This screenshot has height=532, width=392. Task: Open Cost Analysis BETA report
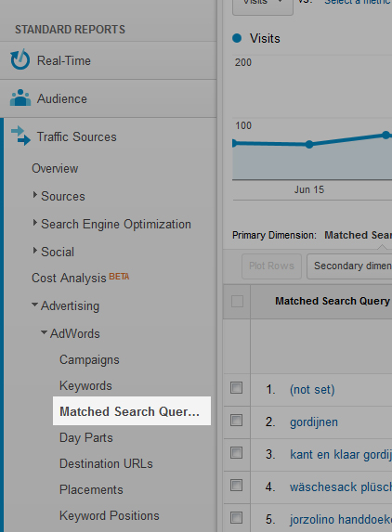tap(81, 278)
